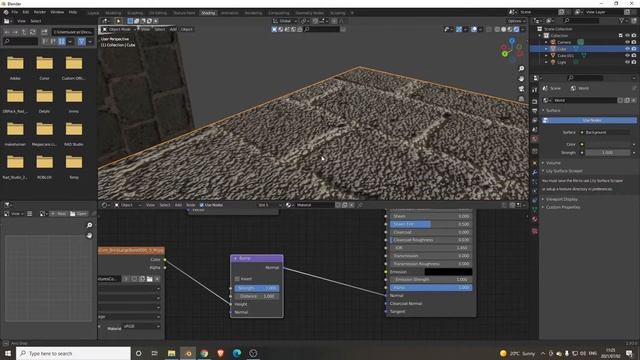Hide Cube.001 in viewport via eye icon
The image size is (640, 360).
627,56
